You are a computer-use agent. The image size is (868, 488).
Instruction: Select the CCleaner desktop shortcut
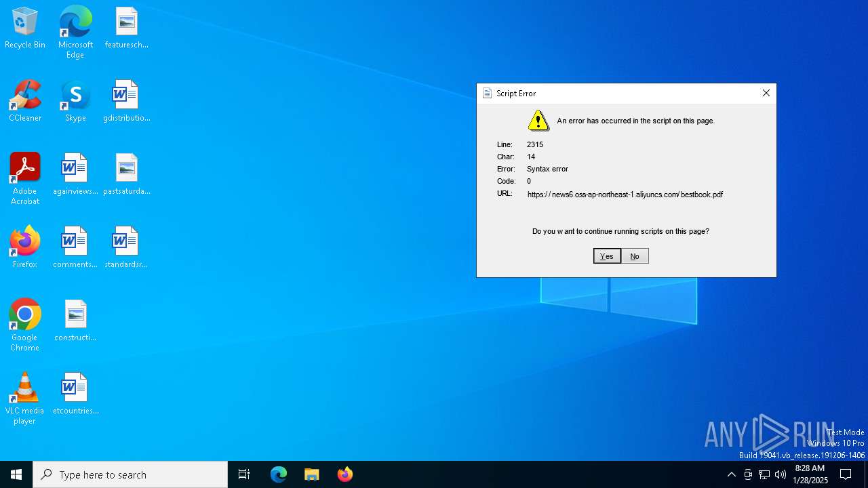point(25,101)
